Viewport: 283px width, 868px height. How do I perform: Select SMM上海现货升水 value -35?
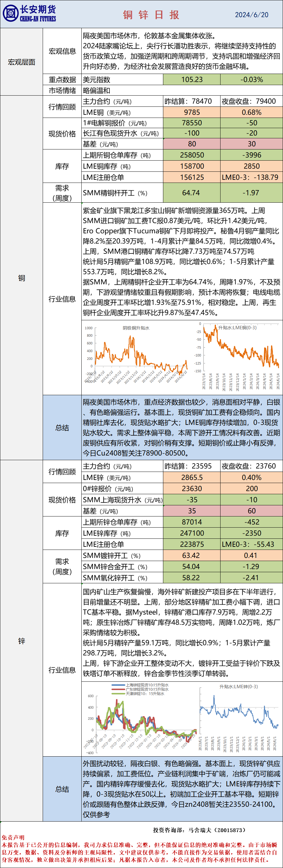192,499
